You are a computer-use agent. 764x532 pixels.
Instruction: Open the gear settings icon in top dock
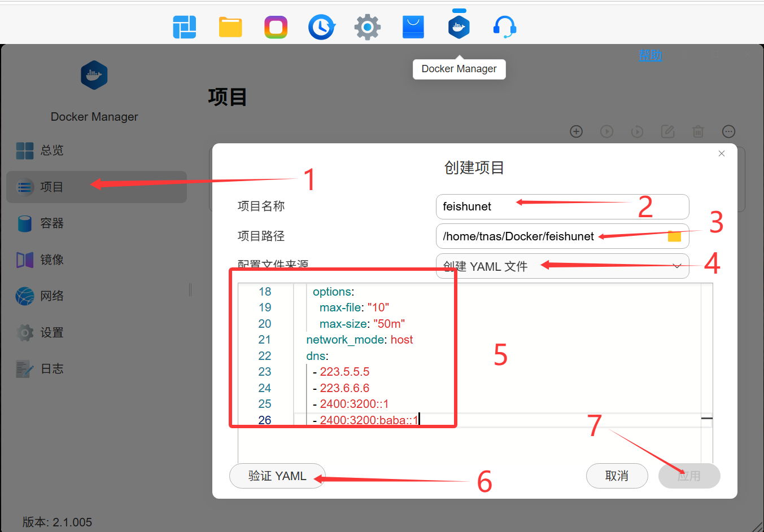click(368, 27)
